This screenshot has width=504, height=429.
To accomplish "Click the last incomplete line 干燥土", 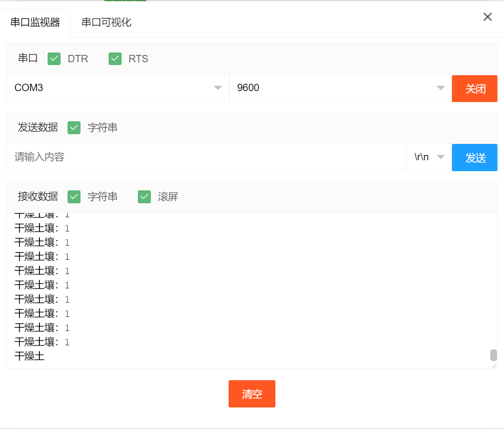I will coord(29,356).
